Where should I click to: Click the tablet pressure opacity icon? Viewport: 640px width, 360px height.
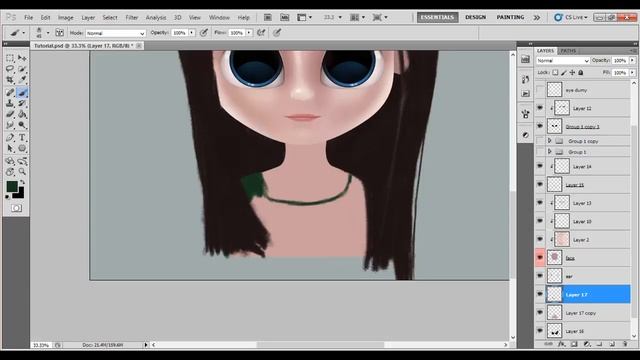pos(204,33)
